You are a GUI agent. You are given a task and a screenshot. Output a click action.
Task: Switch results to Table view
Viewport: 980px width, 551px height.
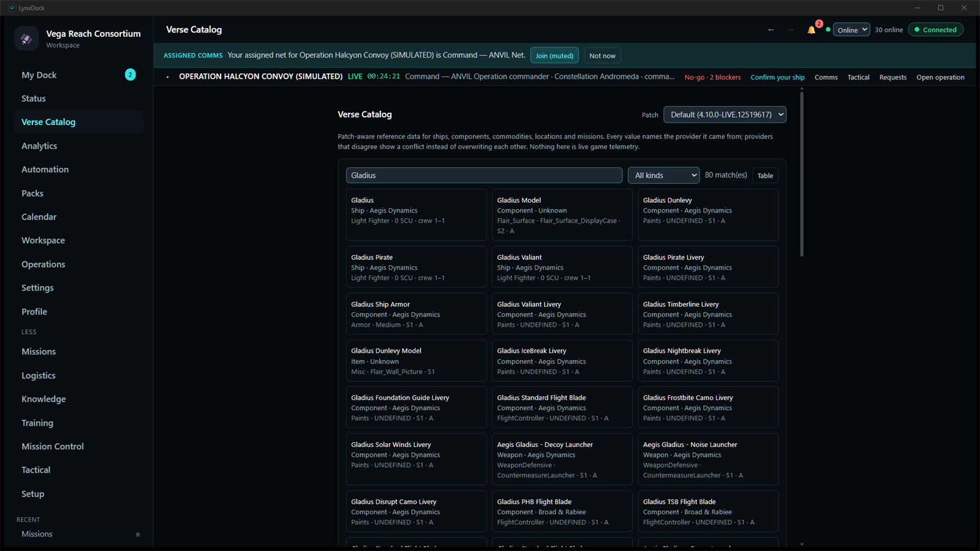click(x=765, y=176)
